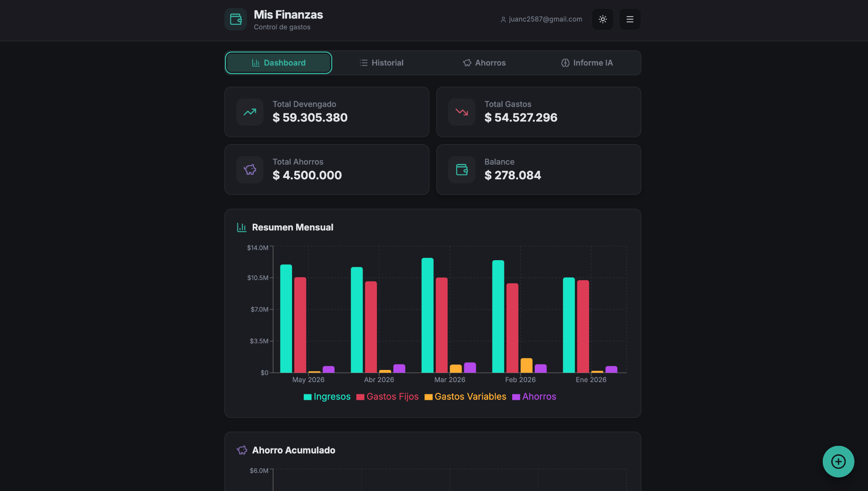Click the Resumen Mensual chart icon

point(242,228)
